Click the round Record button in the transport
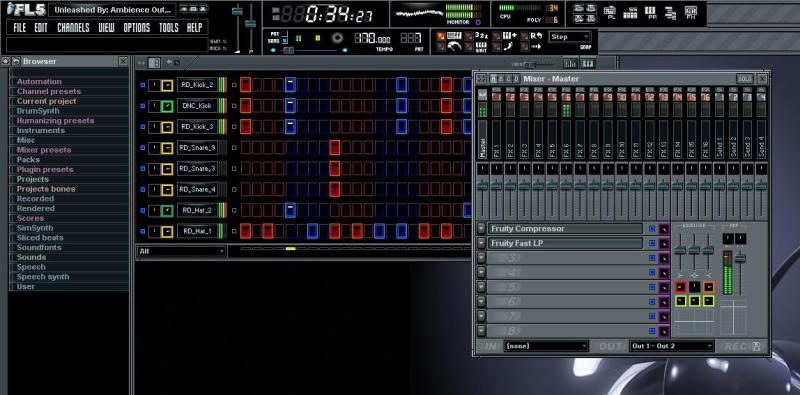 (337, 38)
